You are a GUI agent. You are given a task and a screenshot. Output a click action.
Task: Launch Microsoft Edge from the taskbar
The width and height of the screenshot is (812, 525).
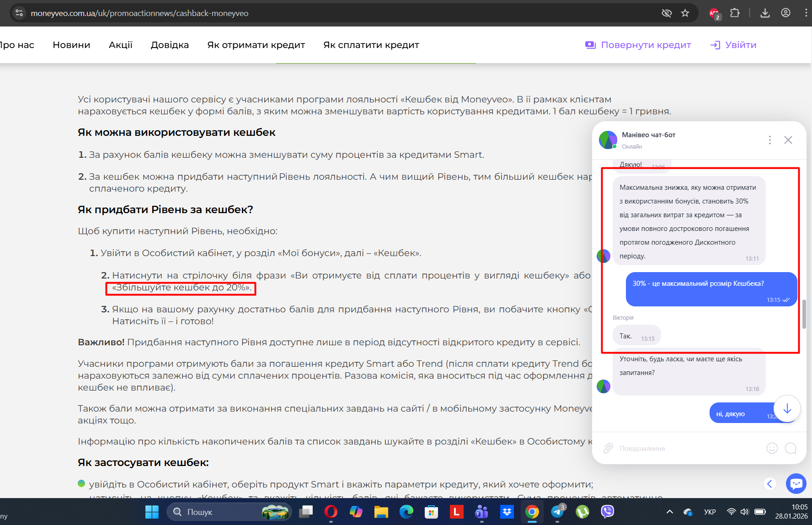(x=406, y=512)
